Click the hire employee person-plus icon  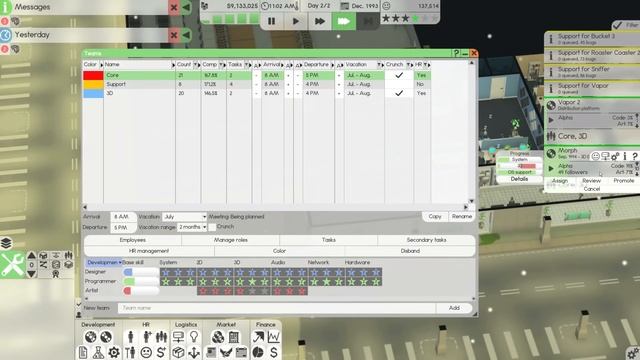click(146, 337)
